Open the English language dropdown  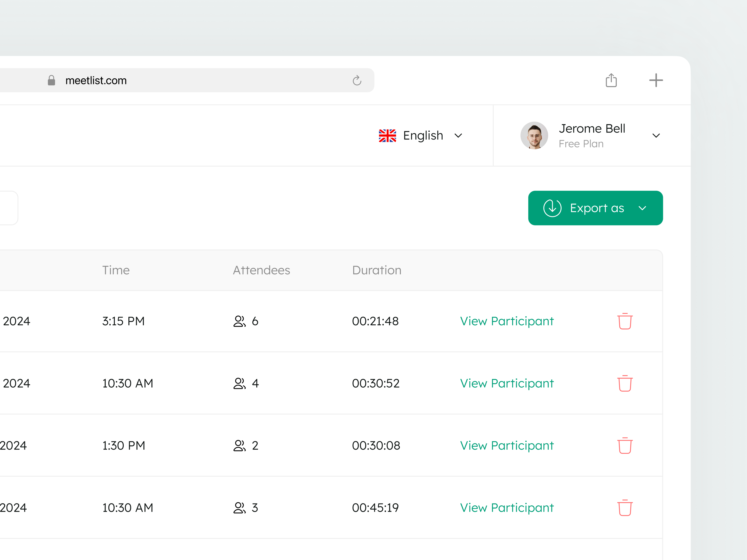pyautogui.click(x=459, y=136)
